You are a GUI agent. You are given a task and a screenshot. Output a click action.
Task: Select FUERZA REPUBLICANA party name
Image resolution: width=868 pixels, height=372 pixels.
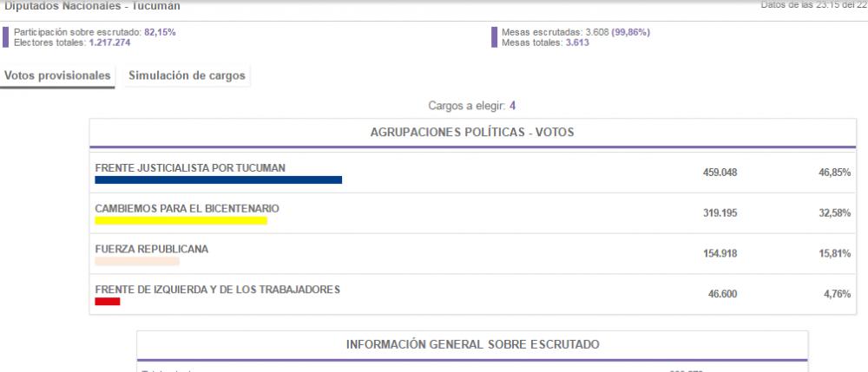pos(152,249)
